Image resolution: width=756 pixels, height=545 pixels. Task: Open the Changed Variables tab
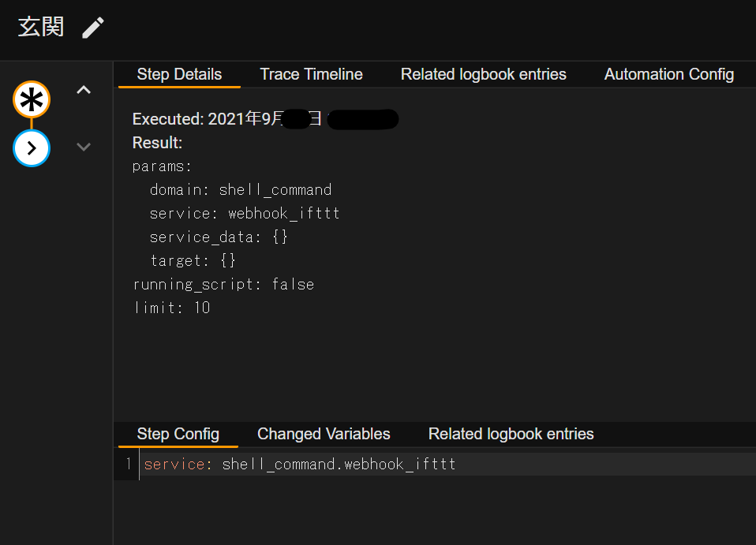point(324,434)
